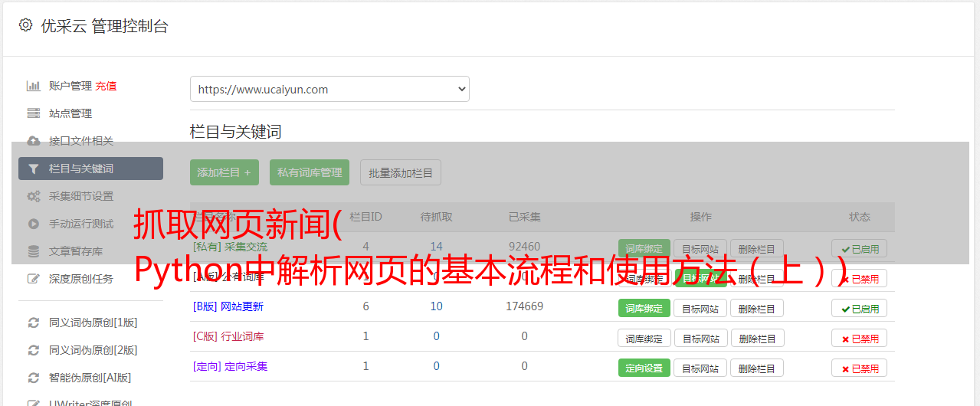Click the red 充值 link
Image resolution: width=980 pixels, height=406 pixels.
[107, 86]
